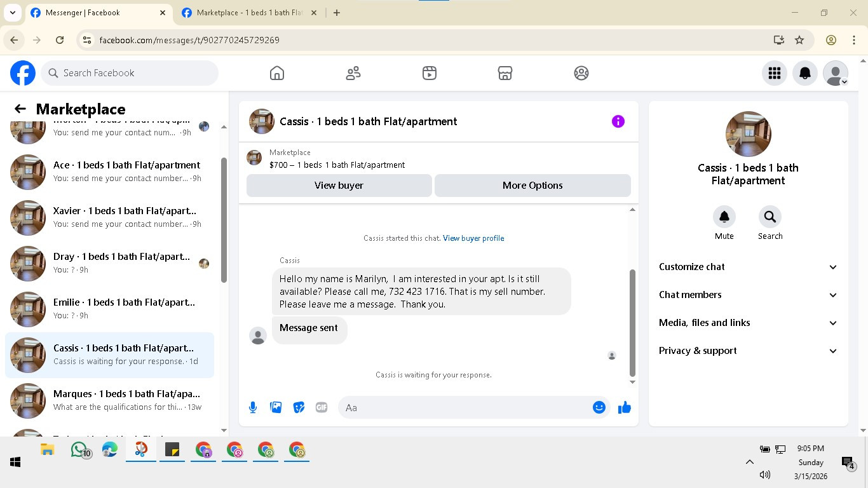Open the Facebook Home icon

(x=277, y=73)
